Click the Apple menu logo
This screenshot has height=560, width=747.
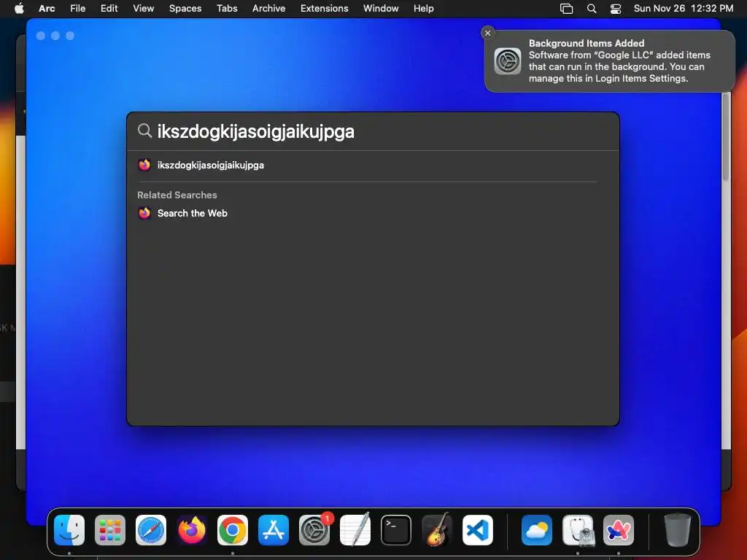click(x=19, y=8)
